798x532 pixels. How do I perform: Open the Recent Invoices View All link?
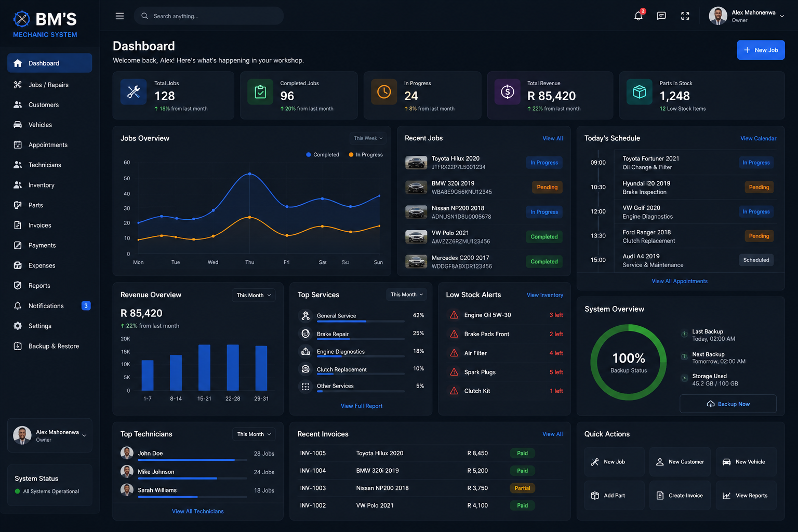coord(553,434)
